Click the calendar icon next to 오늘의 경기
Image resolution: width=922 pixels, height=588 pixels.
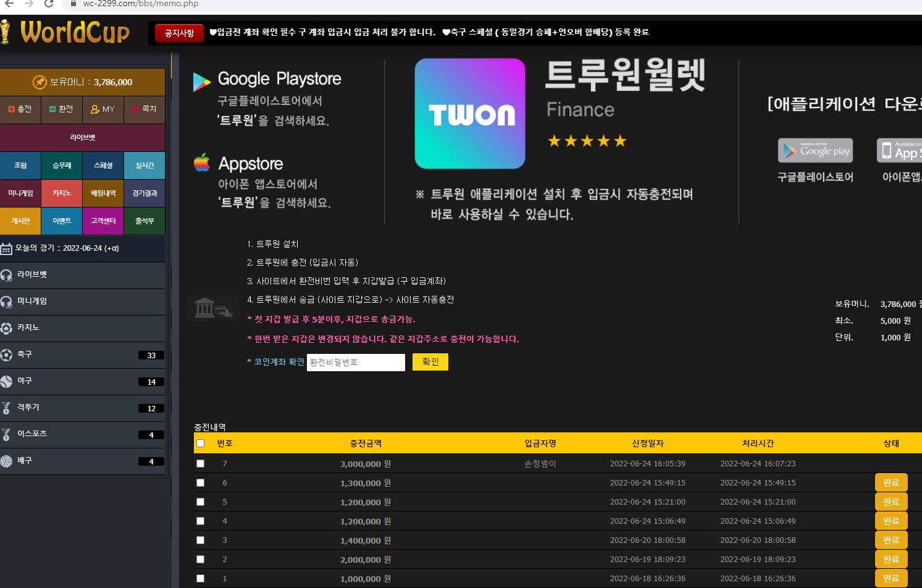tap(6, 249)
